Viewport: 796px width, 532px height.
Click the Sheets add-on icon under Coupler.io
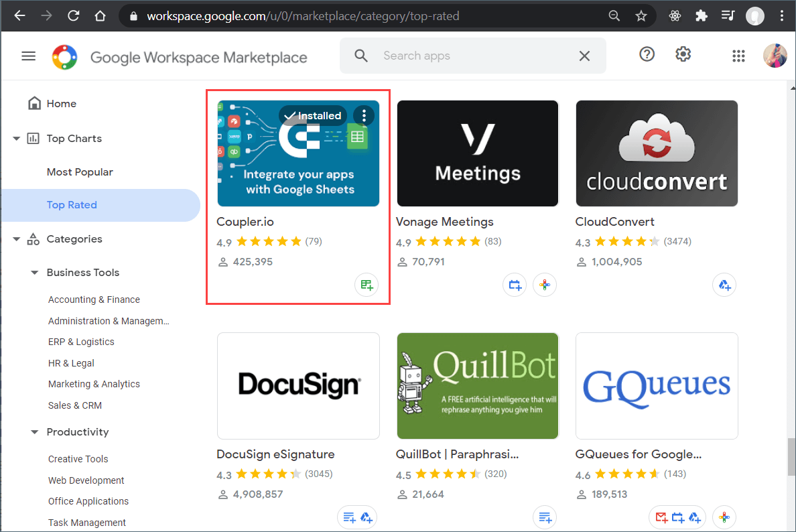tap(367, 285)
